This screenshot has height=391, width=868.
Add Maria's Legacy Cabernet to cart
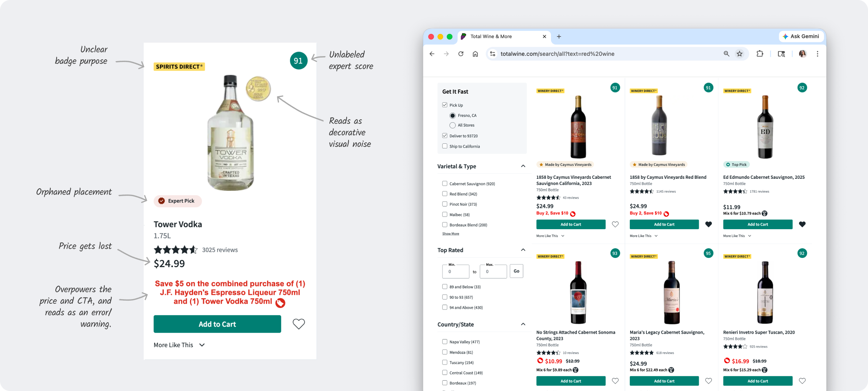click(664, 381)
